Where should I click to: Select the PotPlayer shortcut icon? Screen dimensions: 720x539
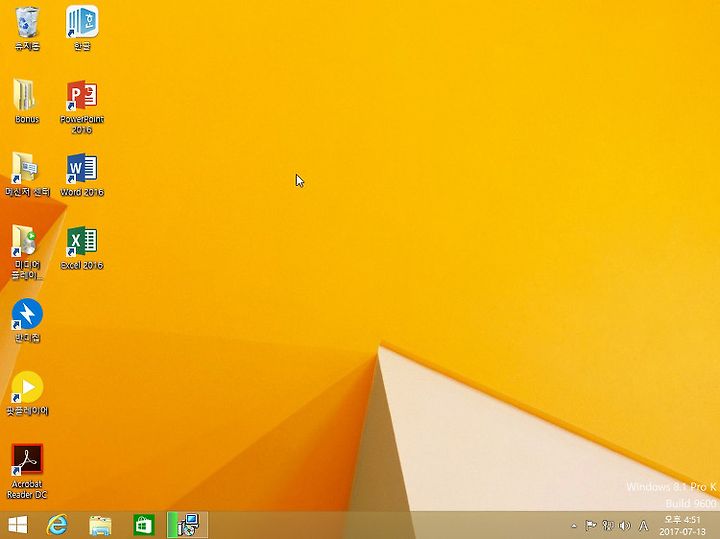pos(27,393)
